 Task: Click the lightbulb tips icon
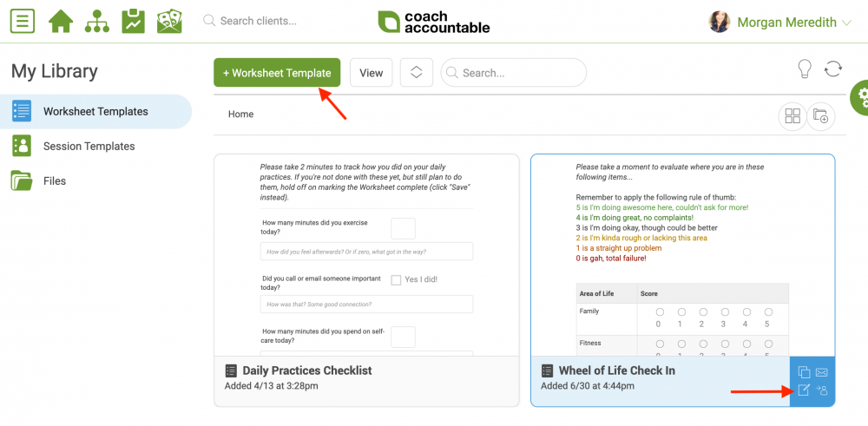(804, 69)
